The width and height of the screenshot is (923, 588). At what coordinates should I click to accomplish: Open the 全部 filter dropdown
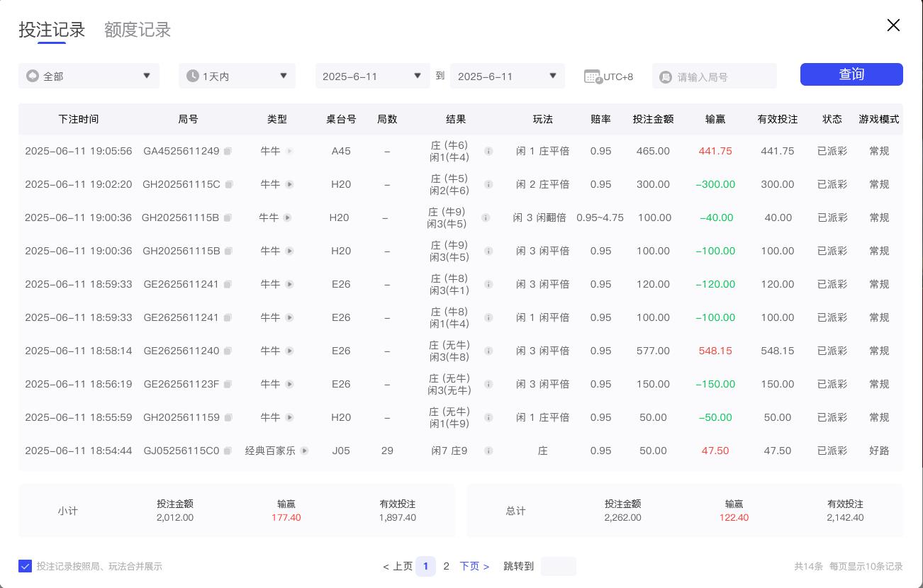pos(89,76)
